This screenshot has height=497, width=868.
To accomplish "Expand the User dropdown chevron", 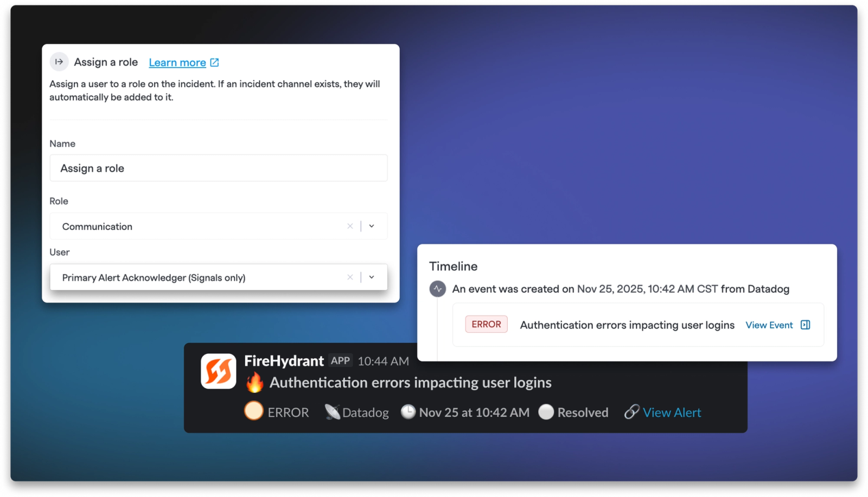I will point(372,277).
